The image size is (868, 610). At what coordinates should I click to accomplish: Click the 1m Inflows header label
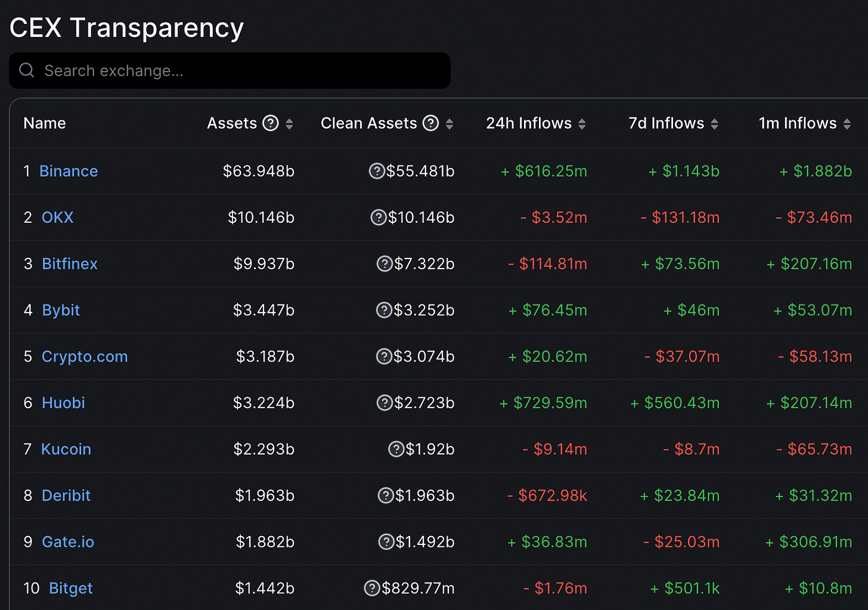(798, 123)
